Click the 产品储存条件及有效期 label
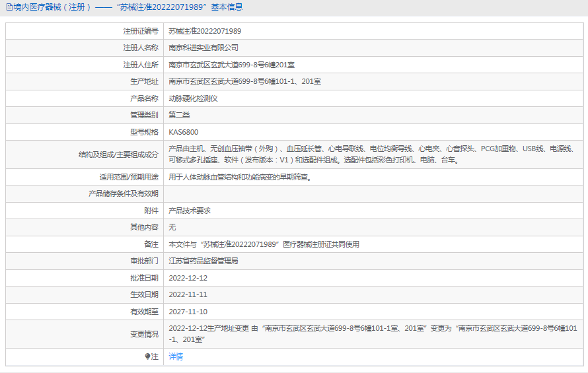Image resolution: width=588 pixels, height=373 pixels. pos(124,193)
